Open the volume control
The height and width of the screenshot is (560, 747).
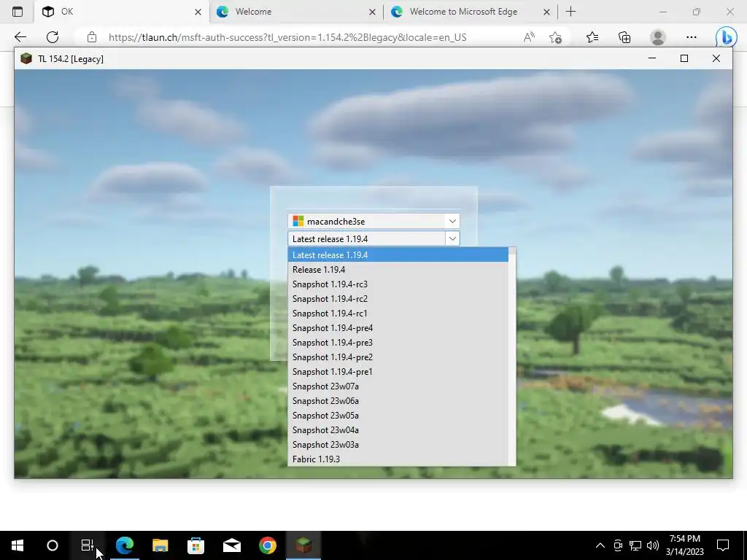click(x=653, y=545)
